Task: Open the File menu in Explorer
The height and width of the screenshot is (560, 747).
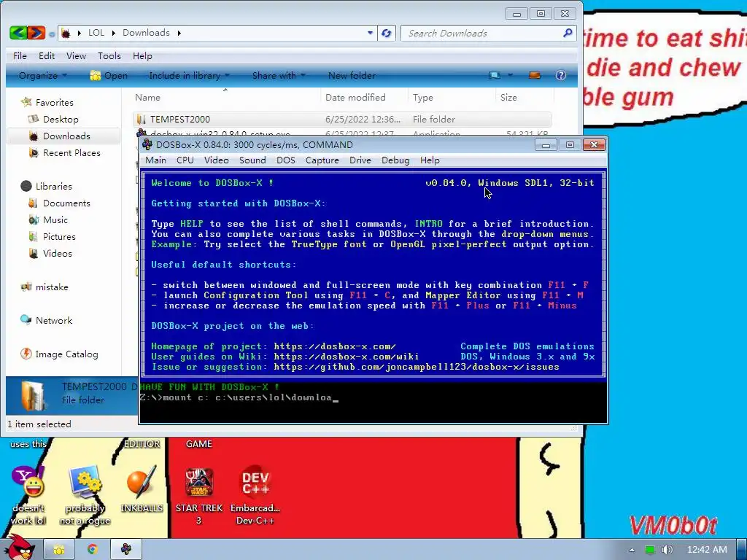Action: pos(20,55)
